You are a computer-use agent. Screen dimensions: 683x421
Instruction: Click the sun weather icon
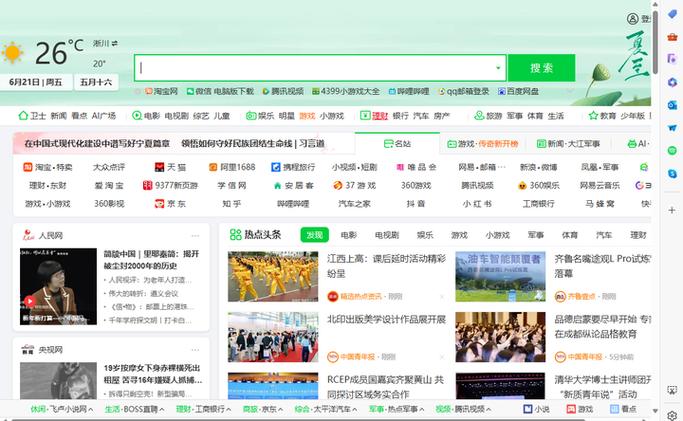pyautogui.click(x=13, y=53)
